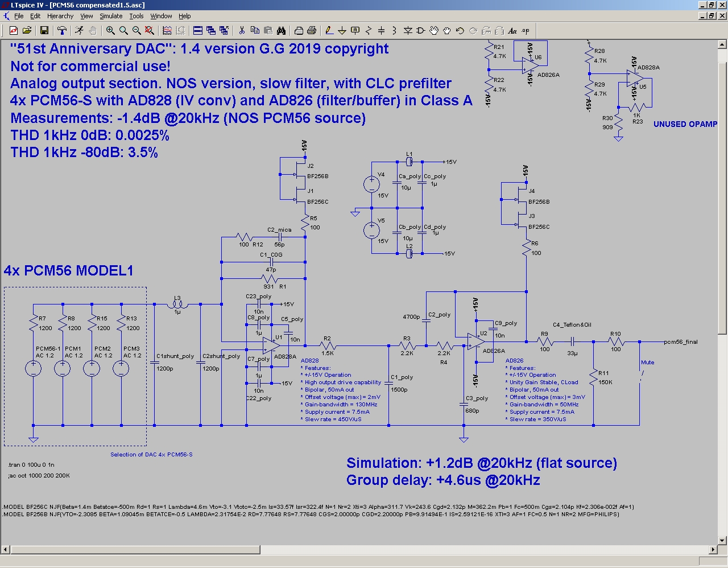This screenshot has height=568, width=728.
Task: Click the 'C4_Teflon&Oil' capacitor label
Action: (572, 324)
